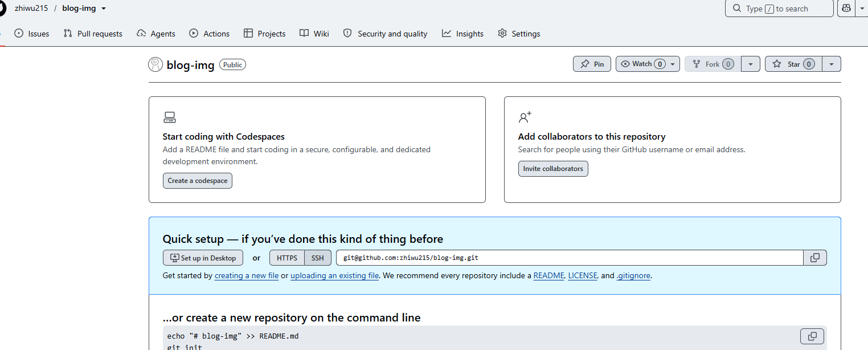Switch to the Pull requests tab
Screen dimensions: 868x350
[x=93, y=34]
